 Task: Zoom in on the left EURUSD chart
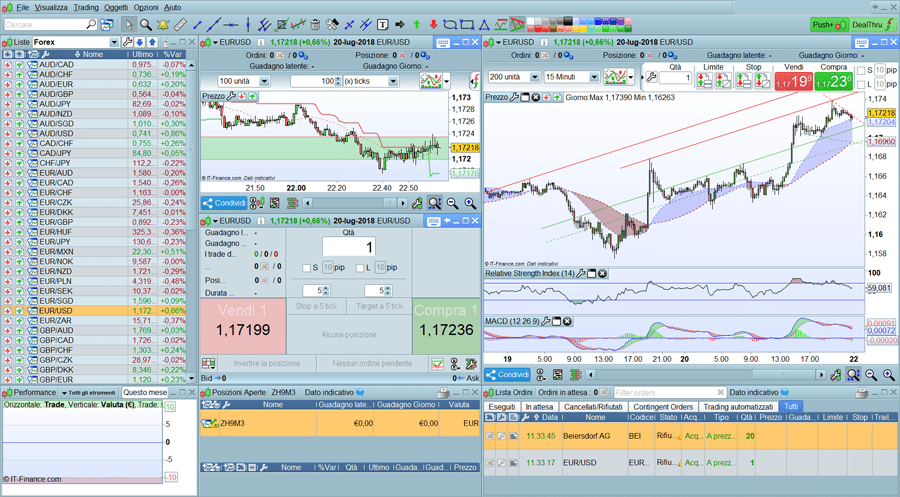pyautogui.click(x=470, y=203)
